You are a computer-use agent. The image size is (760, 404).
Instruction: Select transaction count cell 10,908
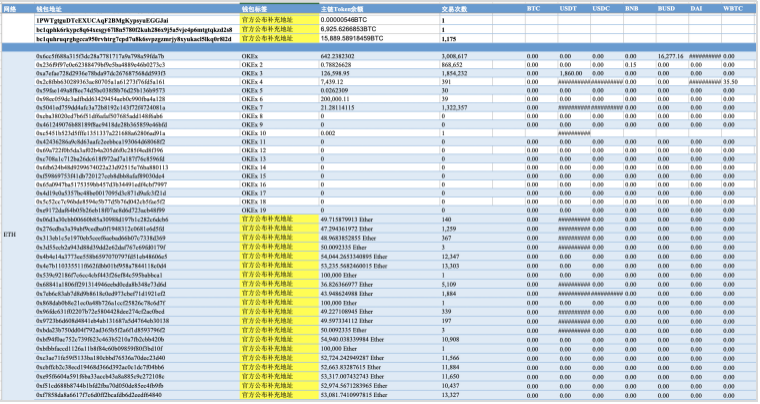tap(450, 340)
